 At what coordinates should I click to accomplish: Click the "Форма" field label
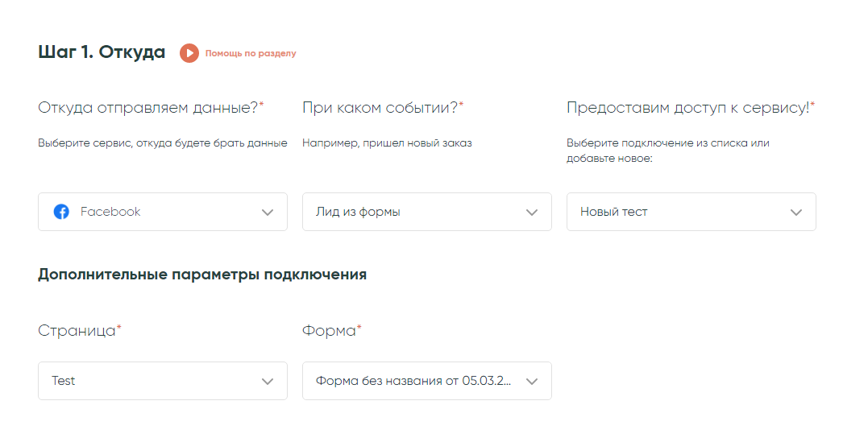pos(330,331)
